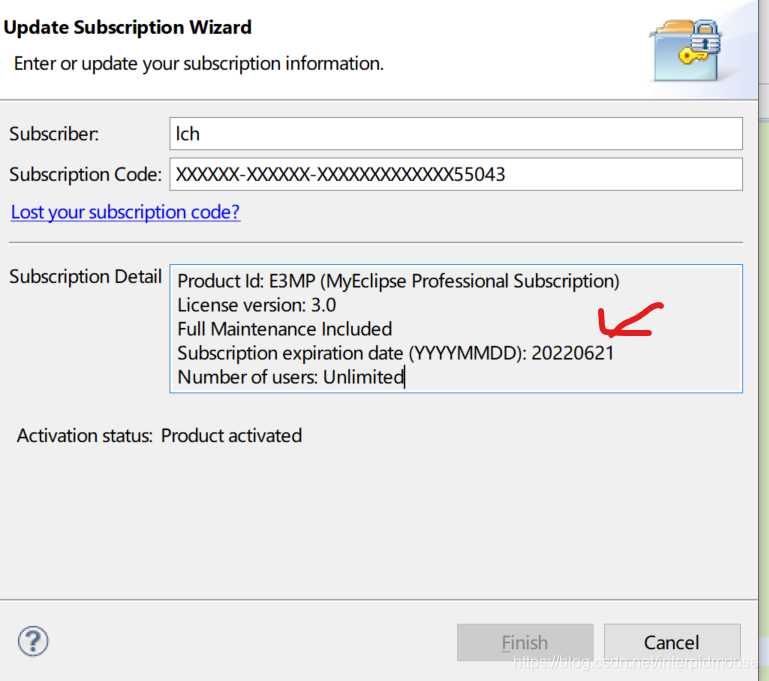Click the 'Subscriber:' label
The width and height of the screenshot is (769, 681).
[x=54, y=134]
